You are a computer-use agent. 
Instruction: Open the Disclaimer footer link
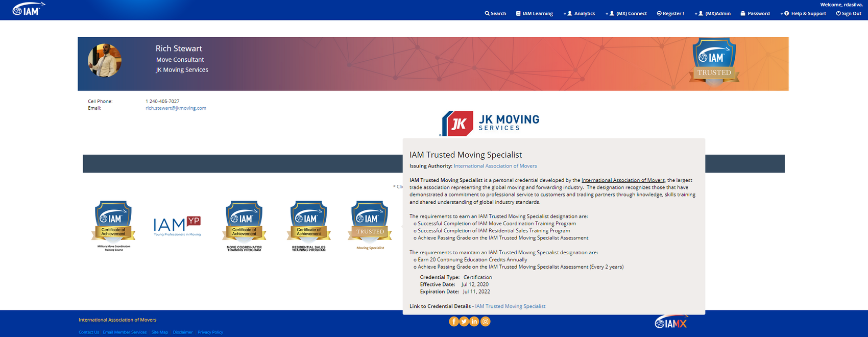tap(183, 332)
